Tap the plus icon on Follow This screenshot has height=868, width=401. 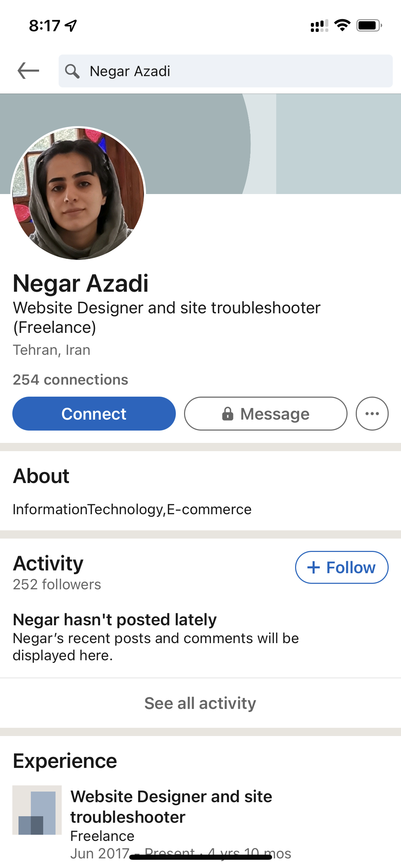(314, 567)
